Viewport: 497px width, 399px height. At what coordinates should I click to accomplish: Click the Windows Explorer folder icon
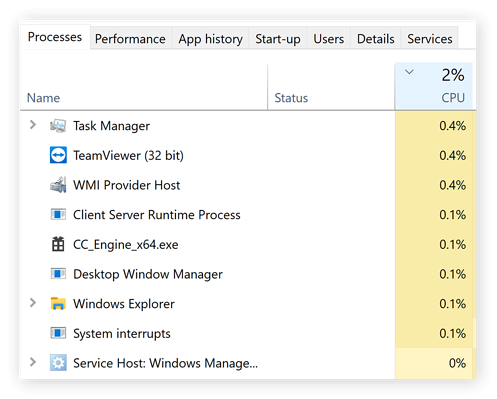click(x=58, y=303)
